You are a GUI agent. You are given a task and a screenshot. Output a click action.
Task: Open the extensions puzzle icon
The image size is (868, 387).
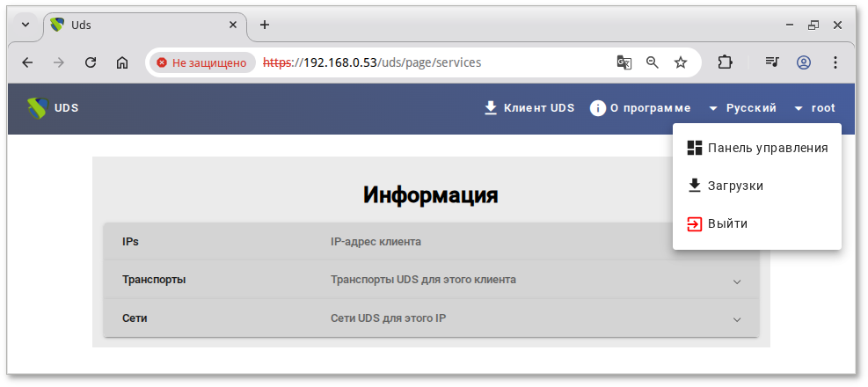coord(724,62)
